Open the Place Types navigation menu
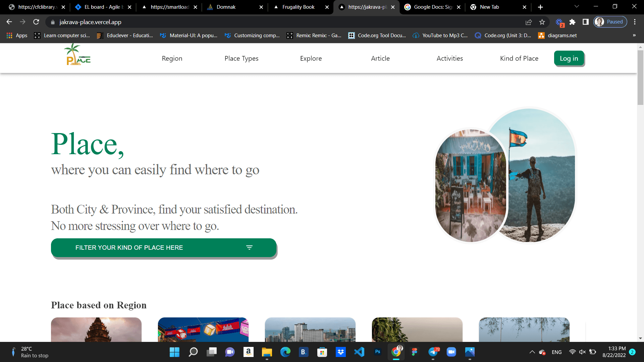Viewport: 644px width, 362px height. (x=241, y=58)
